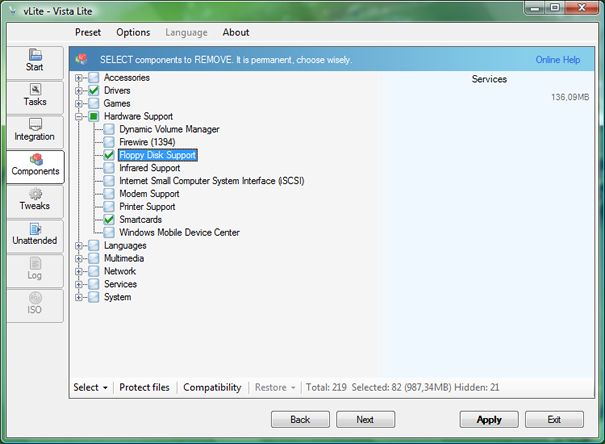Screen dimensions: 605x444
Task: Open the Online Help link
Action: click(x=558, y=60)
